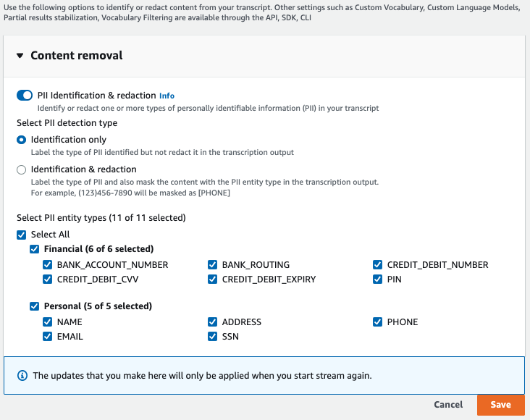
Task: Uncheck the PHONE entity type
Action: point(378,322)
